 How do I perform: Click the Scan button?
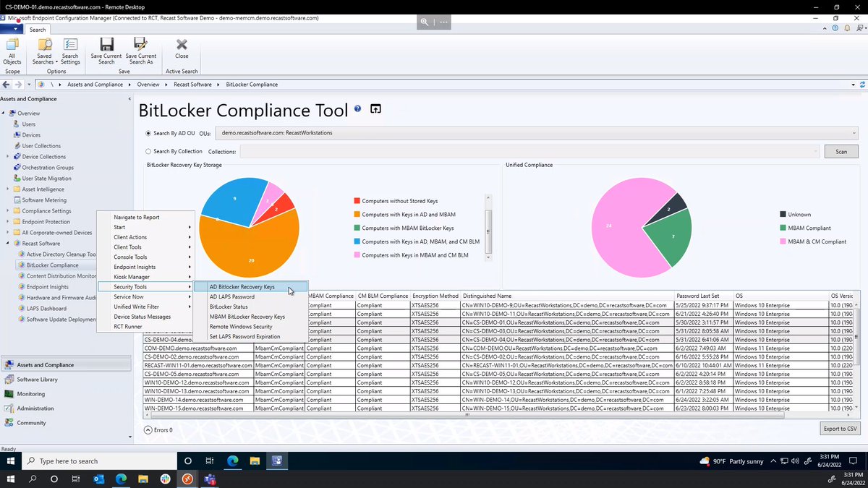coord(841,152)
